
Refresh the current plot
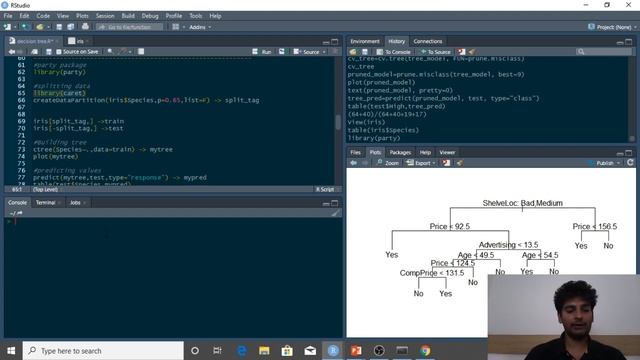[630, 162]
